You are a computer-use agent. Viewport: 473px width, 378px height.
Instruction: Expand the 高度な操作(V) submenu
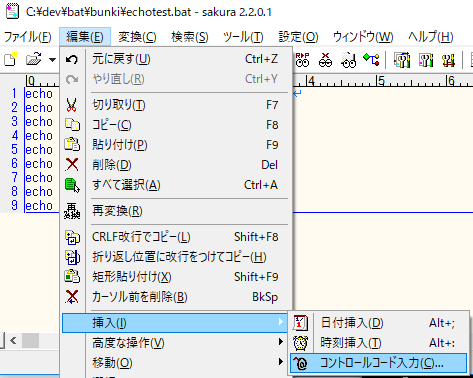click(175, 343)
